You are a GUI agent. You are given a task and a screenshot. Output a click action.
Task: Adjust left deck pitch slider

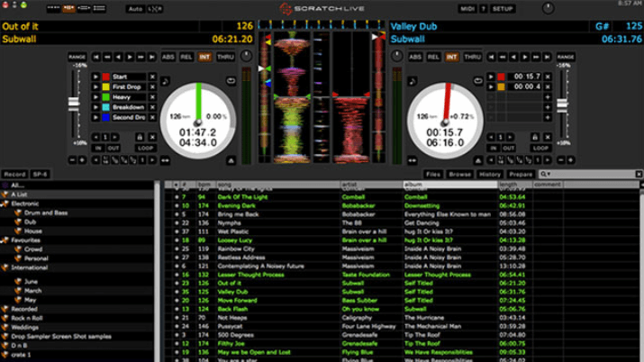tap(74, 103)
